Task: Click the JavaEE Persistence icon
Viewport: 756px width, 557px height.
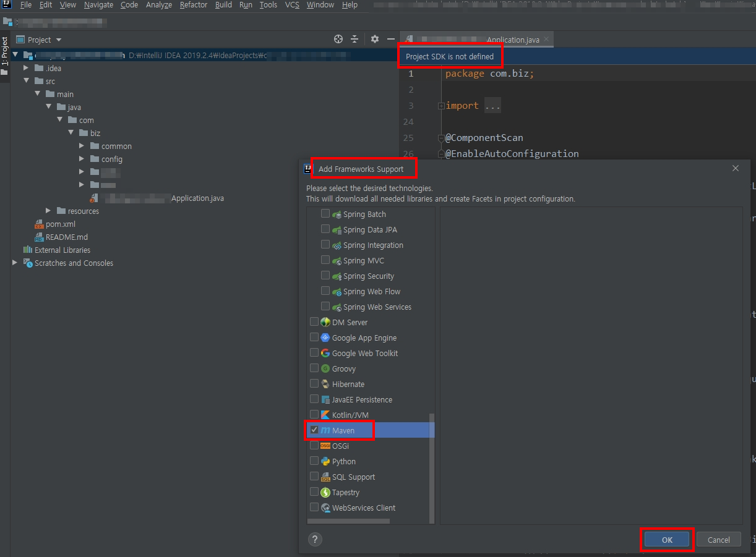Action: click(325, 399)
